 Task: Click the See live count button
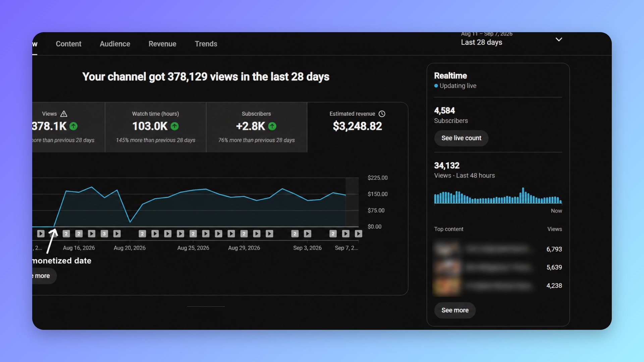(461, 138)
